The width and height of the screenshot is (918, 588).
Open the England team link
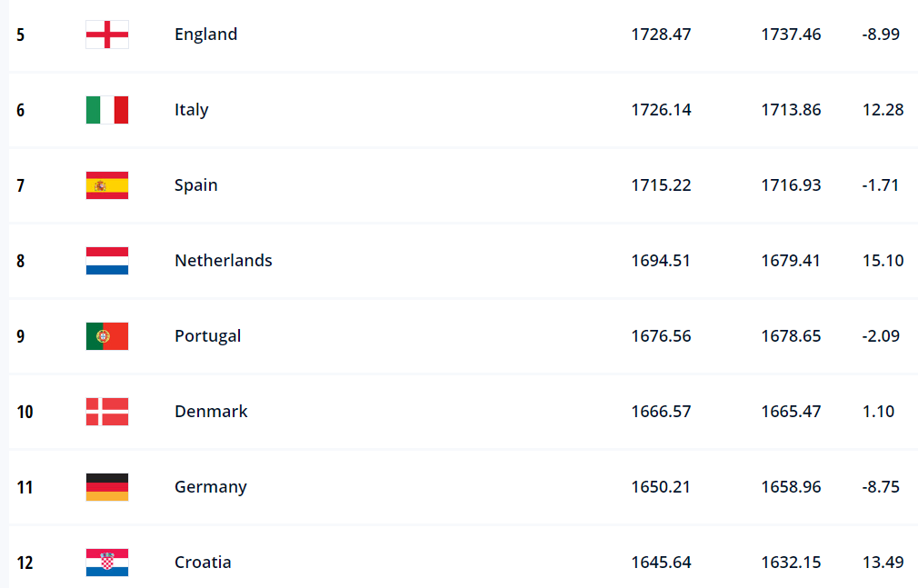(205, 35)
